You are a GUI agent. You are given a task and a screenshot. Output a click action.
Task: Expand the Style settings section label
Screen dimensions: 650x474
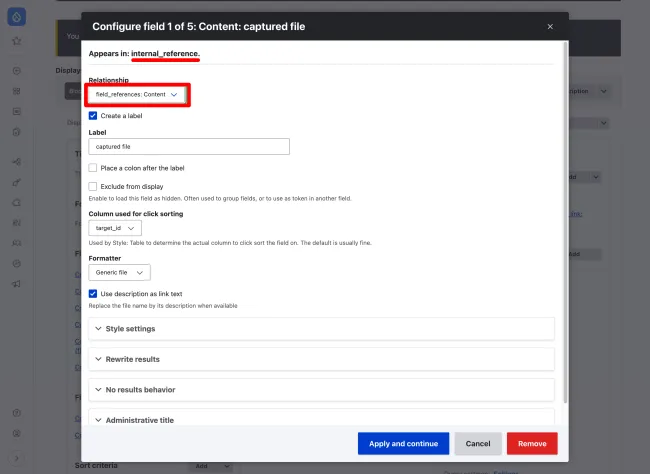(x=130, y=328)
